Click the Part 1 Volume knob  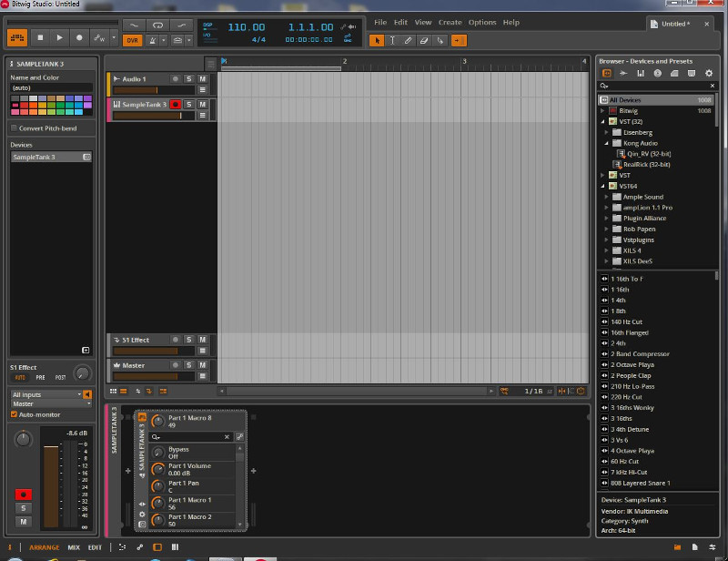[158, 469]
